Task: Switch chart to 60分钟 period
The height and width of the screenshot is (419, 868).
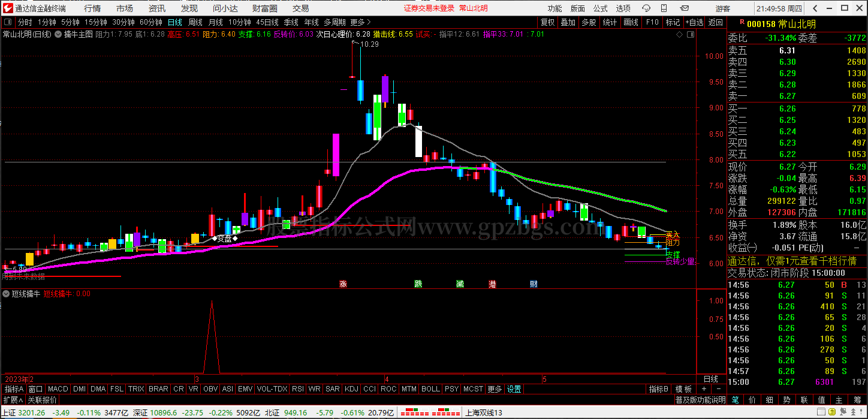Action: [x=150, y=22]
